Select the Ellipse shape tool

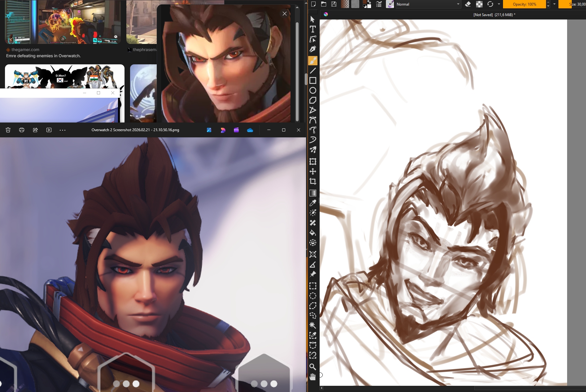click(313, 90)
